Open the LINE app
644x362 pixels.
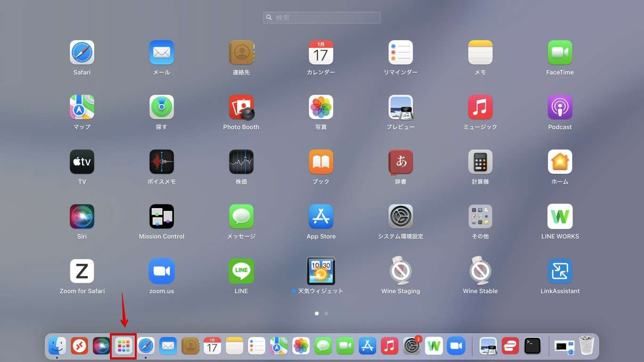241,271
